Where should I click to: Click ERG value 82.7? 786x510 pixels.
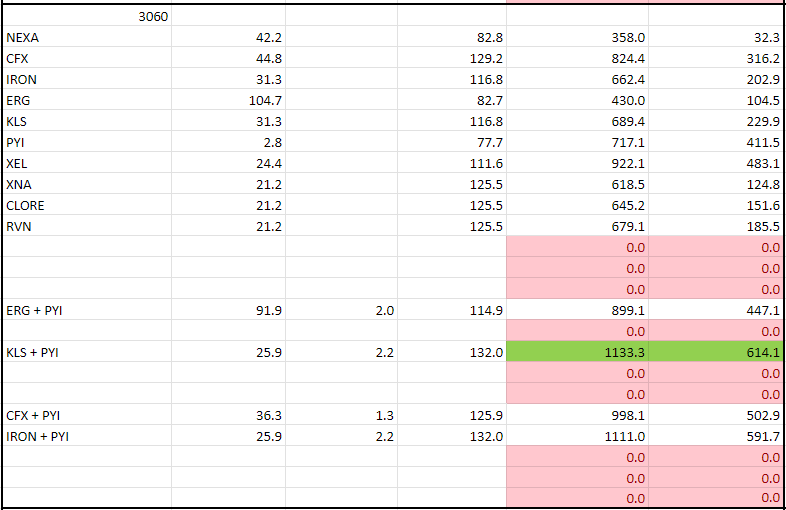pyautogui.click(x=452, y=100)
